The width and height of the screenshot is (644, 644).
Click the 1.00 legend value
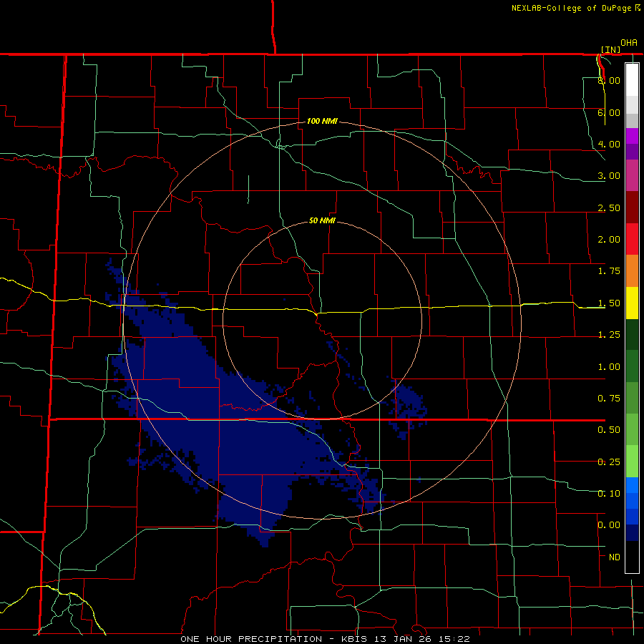[609, 367]
